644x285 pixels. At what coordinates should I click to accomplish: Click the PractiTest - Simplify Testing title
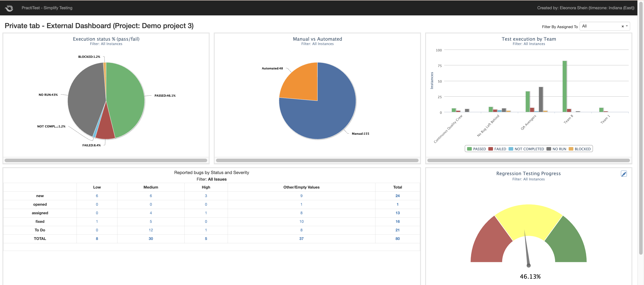pyautogui.click(x=47, y=8)
